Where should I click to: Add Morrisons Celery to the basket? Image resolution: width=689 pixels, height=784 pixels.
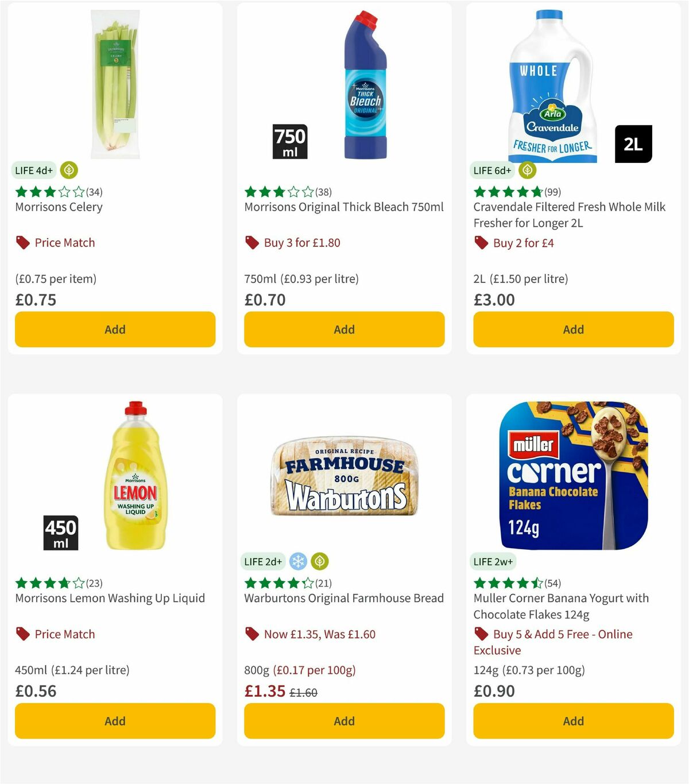tap(115, 329)
